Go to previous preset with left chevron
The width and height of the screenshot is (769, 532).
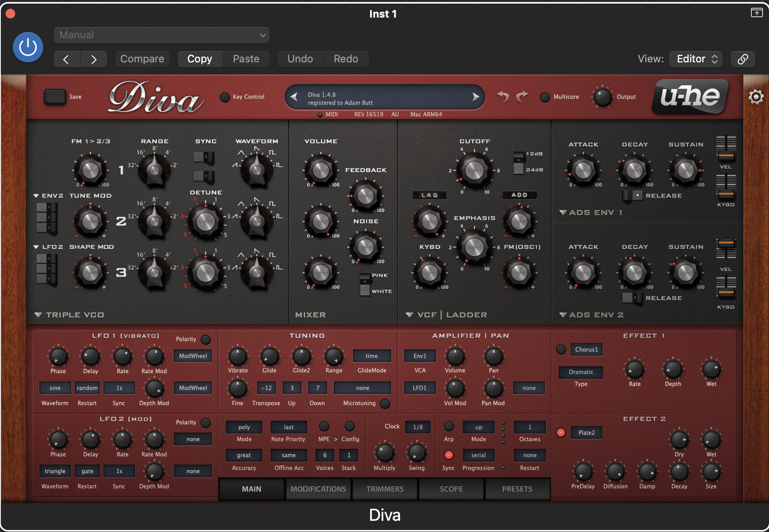tap(66, 59)
